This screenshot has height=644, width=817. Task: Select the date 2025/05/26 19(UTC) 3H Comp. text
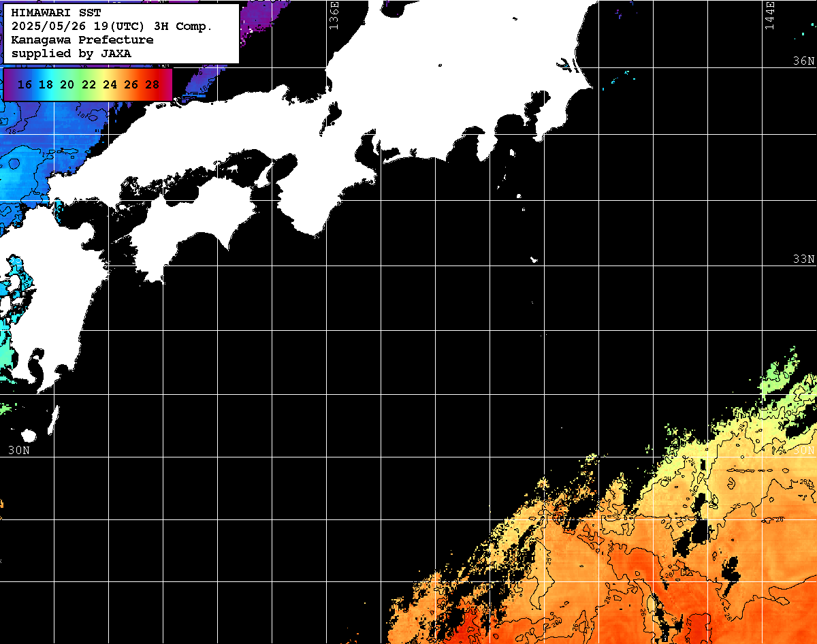point(112,26)
